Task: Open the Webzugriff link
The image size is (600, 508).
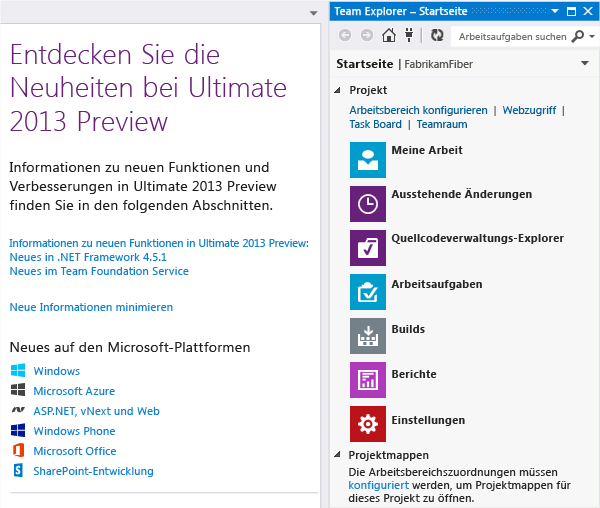Action: pyautogui.click(x=529, y=110)
